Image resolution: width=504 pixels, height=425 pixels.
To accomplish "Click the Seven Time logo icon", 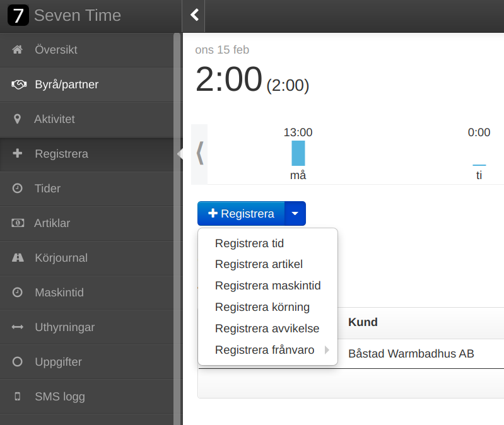I will pos(18,15).
